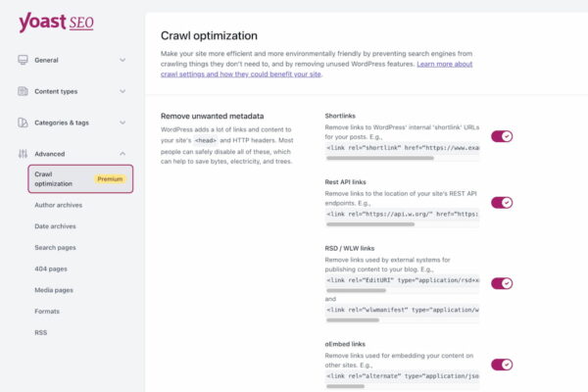Toggle the oEmbed links switch

pyautogui.click(x=502, y=365)
